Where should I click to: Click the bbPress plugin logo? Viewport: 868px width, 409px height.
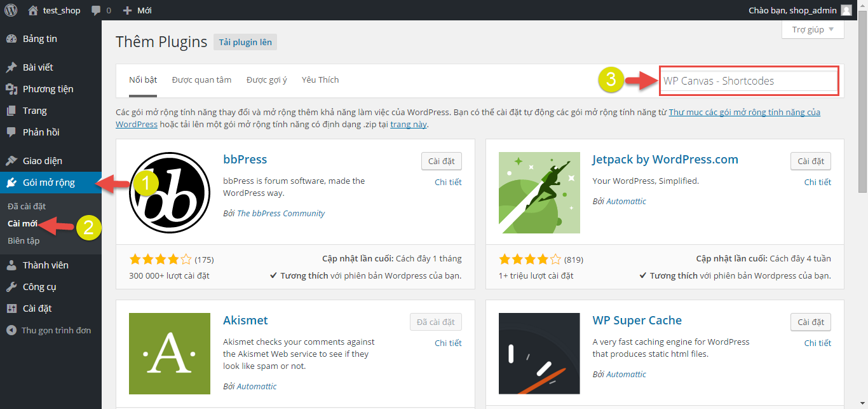click(170, 193)
